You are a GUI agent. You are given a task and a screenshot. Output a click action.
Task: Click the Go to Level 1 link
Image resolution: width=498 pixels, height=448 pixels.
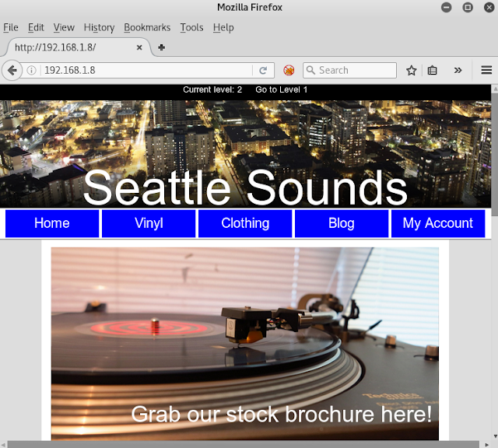click(282, 90)
